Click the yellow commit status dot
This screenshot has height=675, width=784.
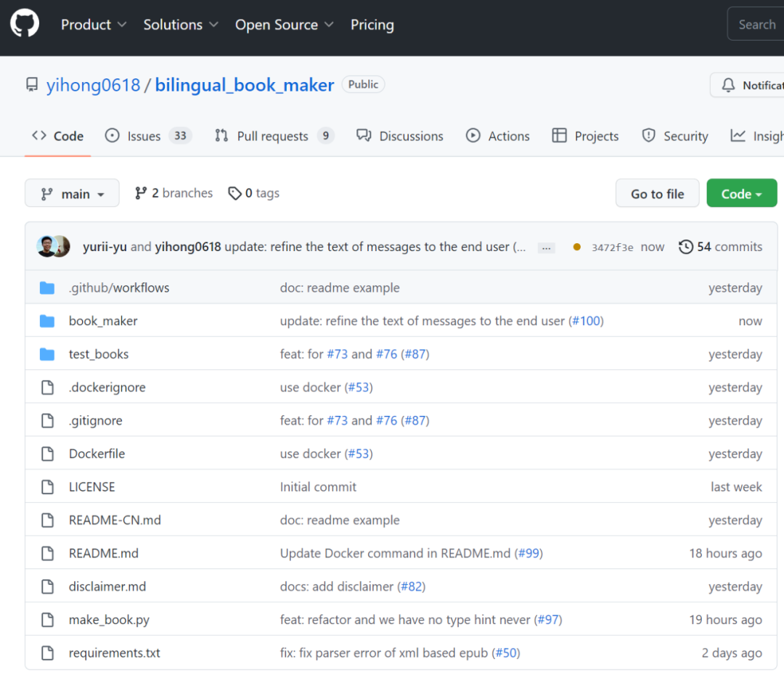coord(577,247)
